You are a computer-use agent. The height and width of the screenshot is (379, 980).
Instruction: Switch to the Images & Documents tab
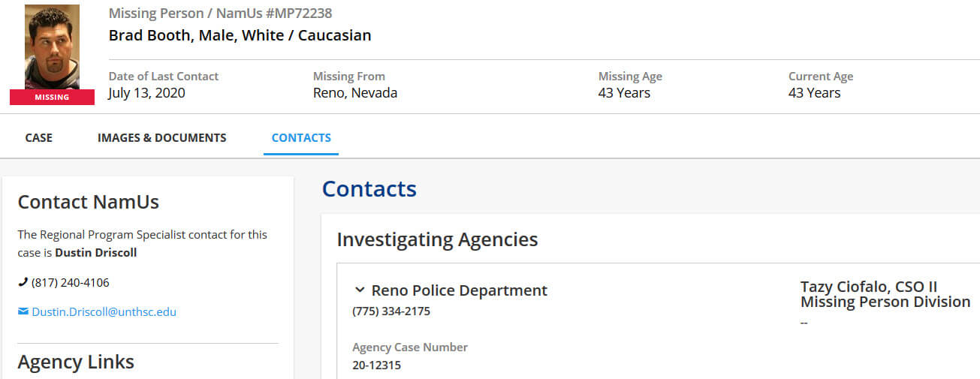point(162,137)
